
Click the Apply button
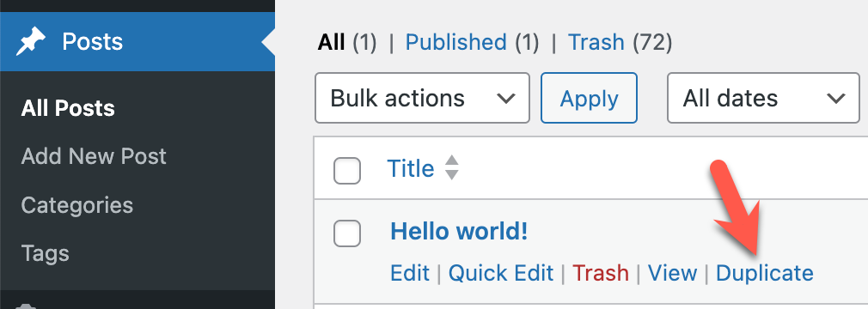point(589,98)
